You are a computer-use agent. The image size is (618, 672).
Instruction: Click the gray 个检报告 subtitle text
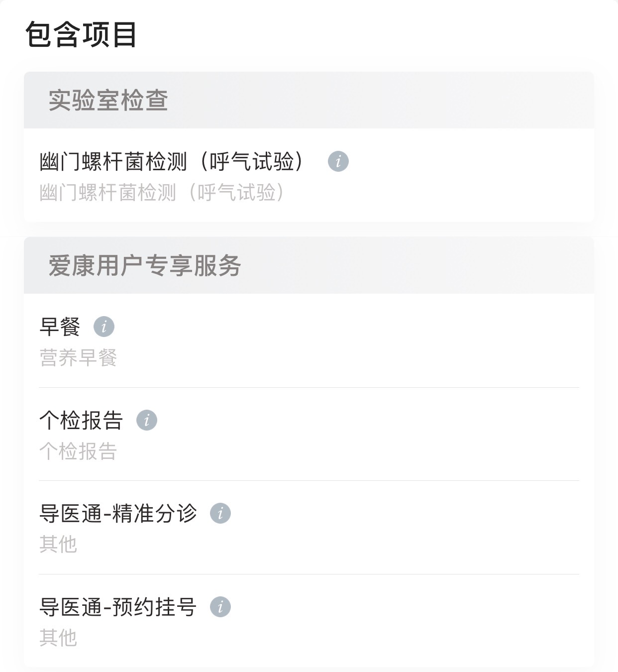pos(78,451)
